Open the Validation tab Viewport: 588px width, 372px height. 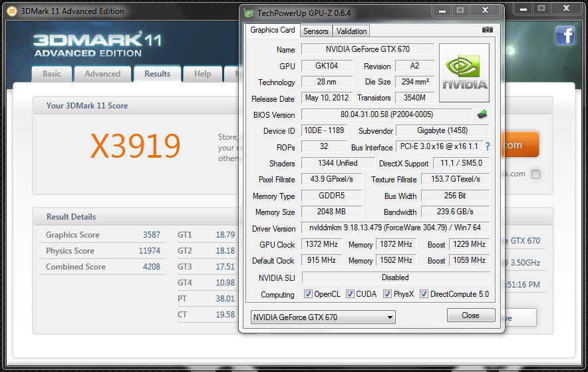pos(351,31)
